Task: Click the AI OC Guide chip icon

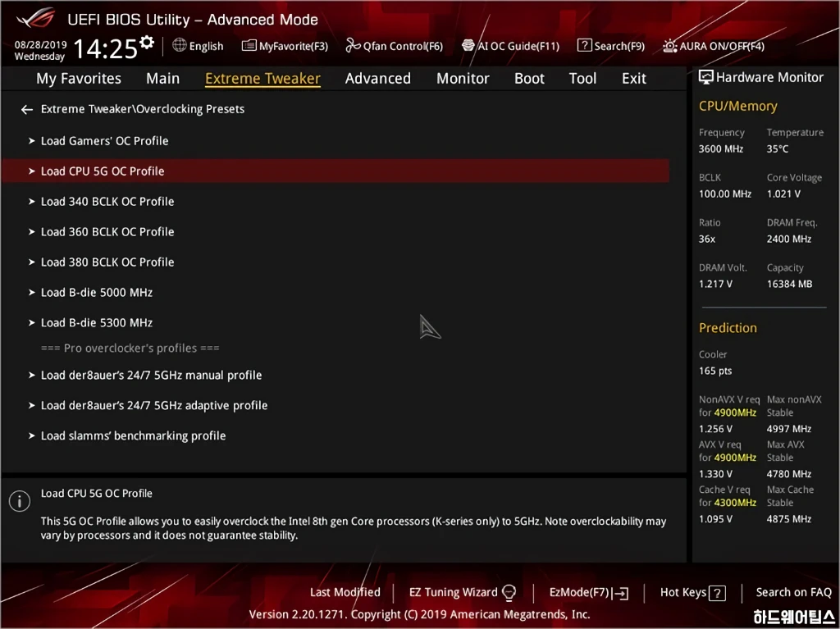Action: point(468,46)
